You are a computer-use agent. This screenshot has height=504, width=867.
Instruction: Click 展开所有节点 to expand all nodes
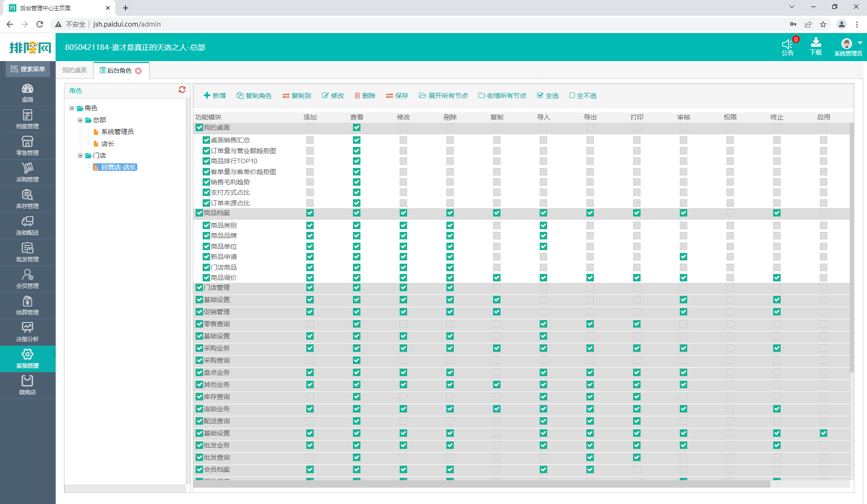click(444, 96)
